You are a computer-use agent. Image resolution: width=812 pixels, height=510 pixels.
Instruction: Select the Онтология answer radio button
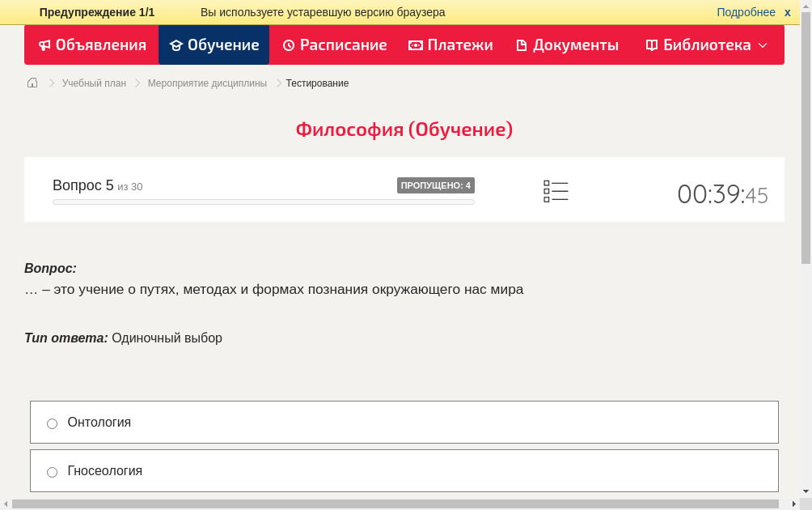52,423
